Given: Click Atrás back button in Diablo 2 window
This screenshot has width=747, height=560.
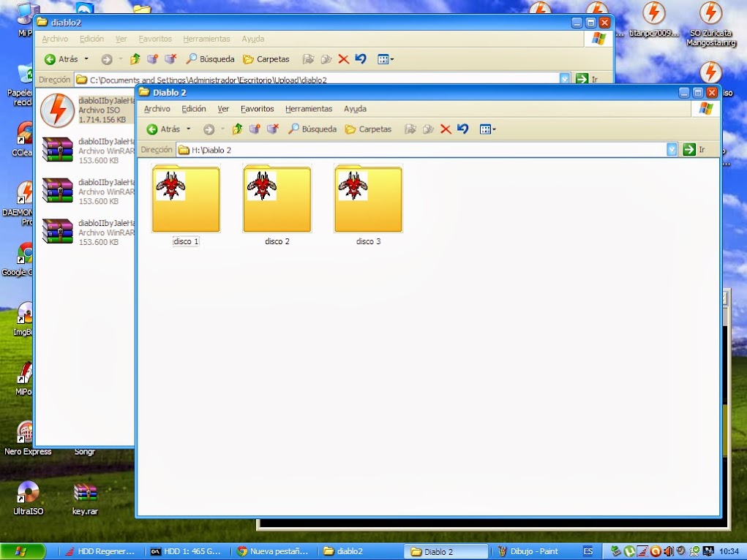Looking at the screenshot, I should coord(163,129).
